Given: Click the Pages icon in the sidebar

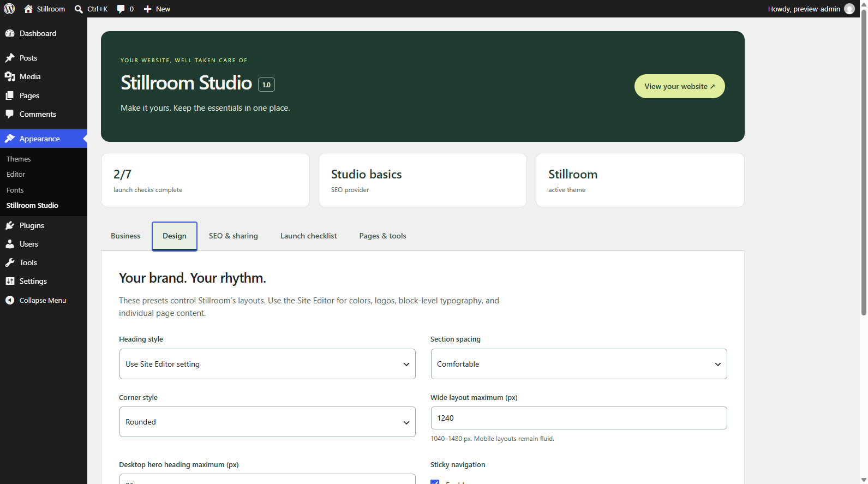Looking at the screenshot, I should [x=10, y=95].
